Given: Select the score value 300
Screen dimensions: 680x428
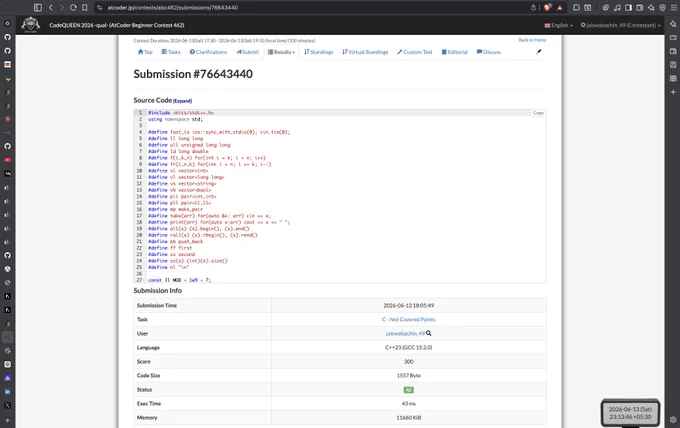Looking at the screenshot, I should [409, 362].
